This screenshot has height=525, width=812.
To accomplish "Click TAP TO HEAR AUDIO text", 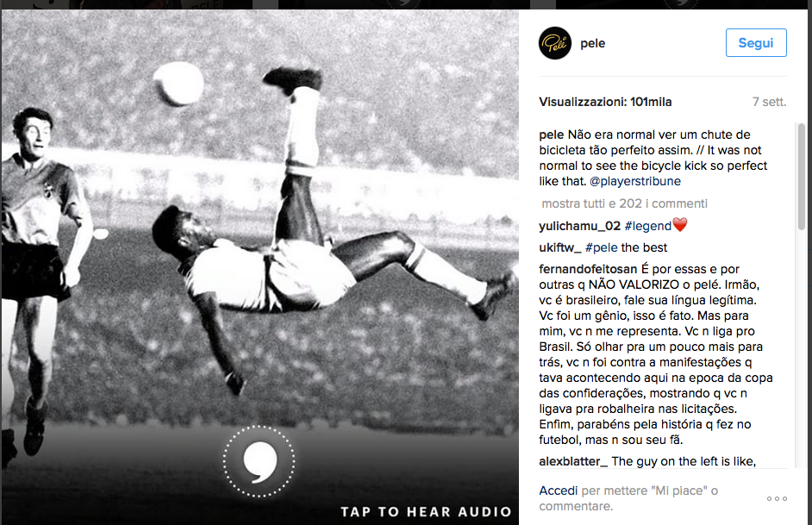I will coord(426,512).
